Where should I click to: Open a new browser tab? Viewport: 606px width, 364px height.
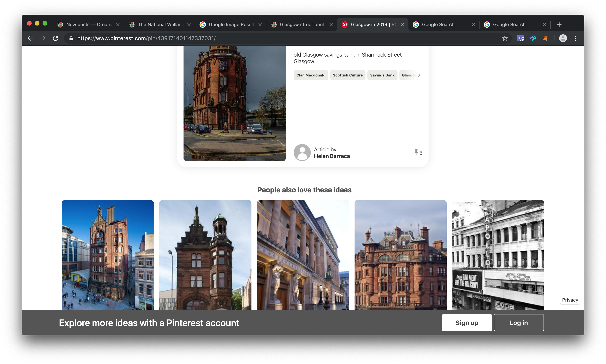point(559,25)
